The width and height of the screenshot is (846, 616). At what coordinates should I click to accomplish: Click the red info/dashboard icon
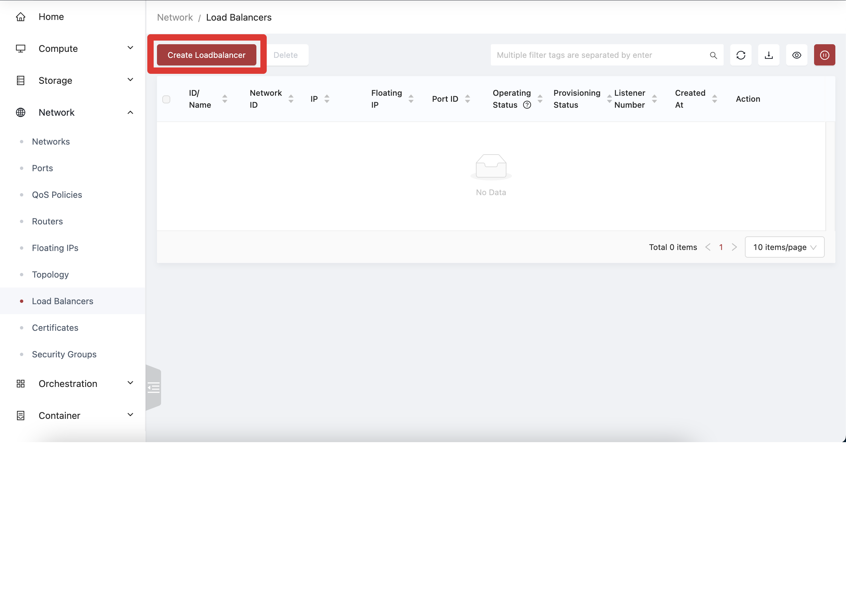pyautogui.click(x=825, y=55)
